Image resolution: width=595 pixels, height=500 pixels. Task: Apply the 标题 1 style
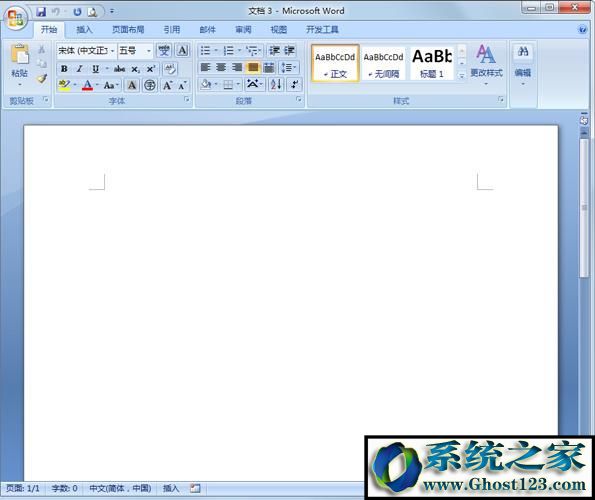[x=432, y=63]
